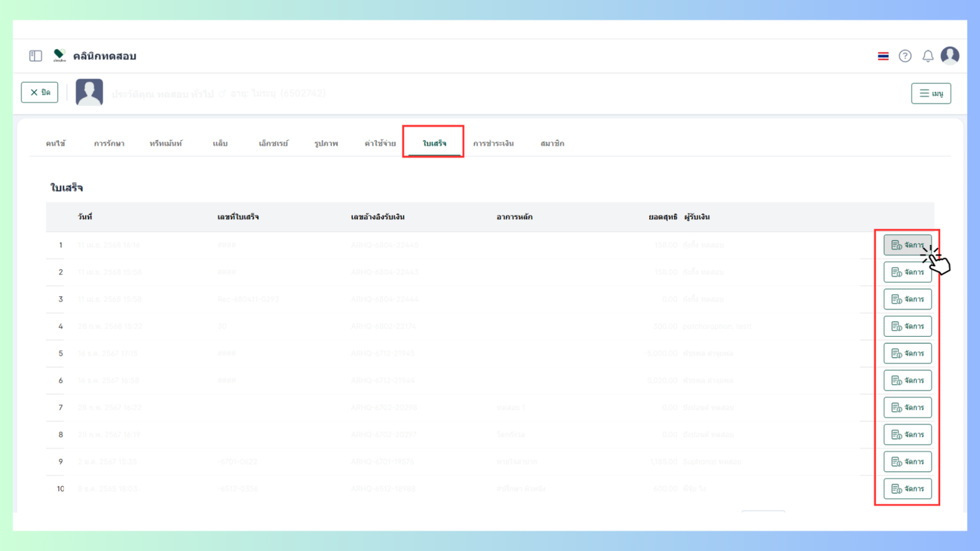Open the การรักษา tab

[109, 144]
